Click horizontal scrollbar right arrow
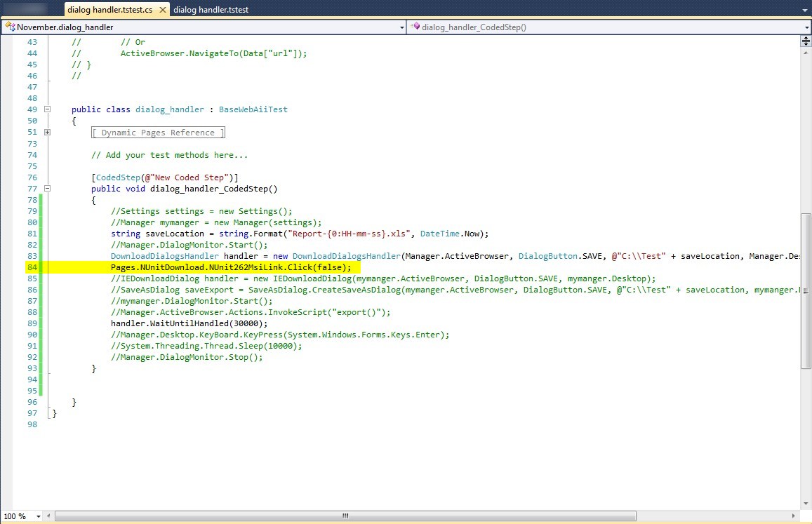Image resolution: width=812 pixels, height=524 pixels. 793,516
